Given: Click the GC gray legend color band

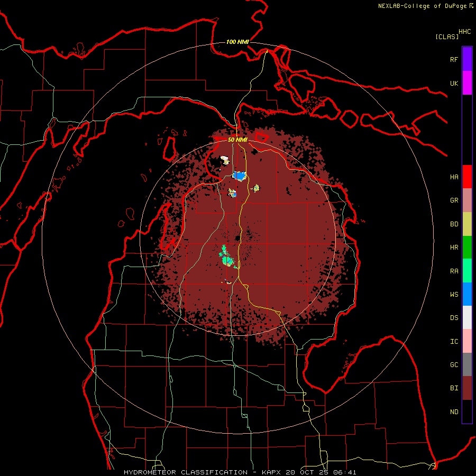Looking at the screenshot, I should pyautogui.click(x=467, y=364).
